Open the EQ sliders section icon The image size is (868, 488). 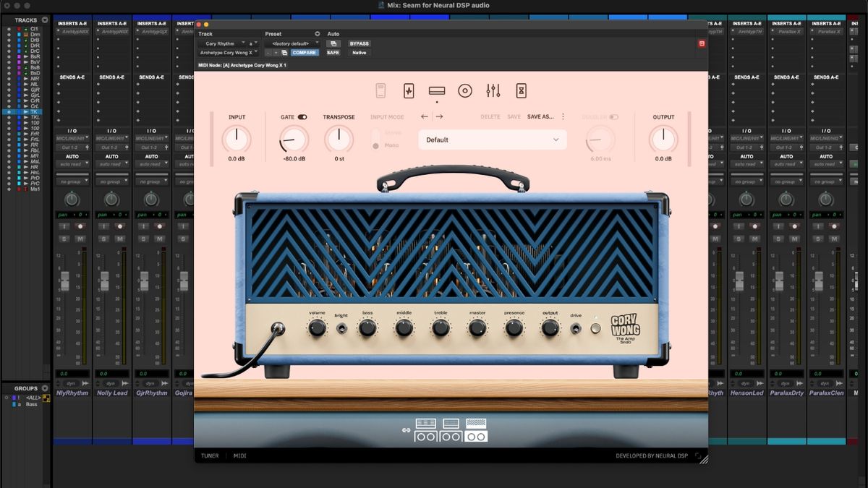tap(493, 91)
